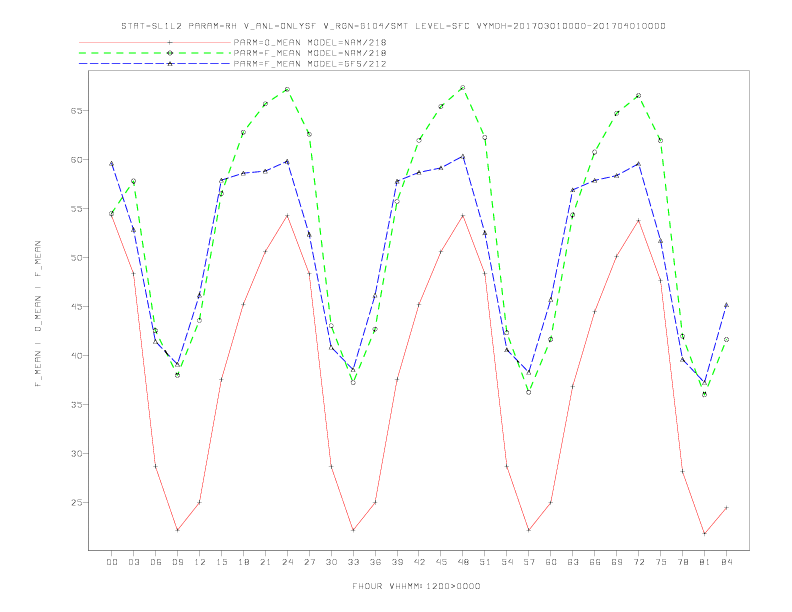
Task: Click x-axis tick label 09
Action: click(x=178, y=562)
